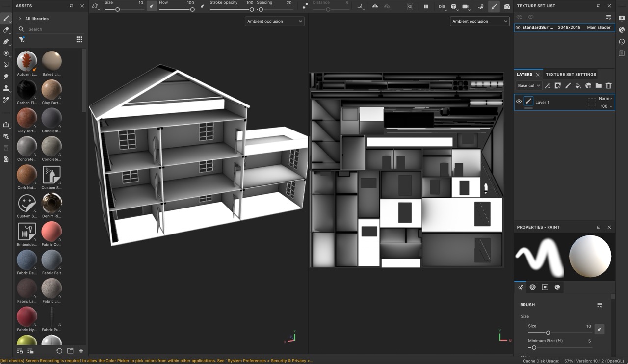Select the Autumn Leaf material thumbnail
The image size is (628, 364).
tap(26, 61)
